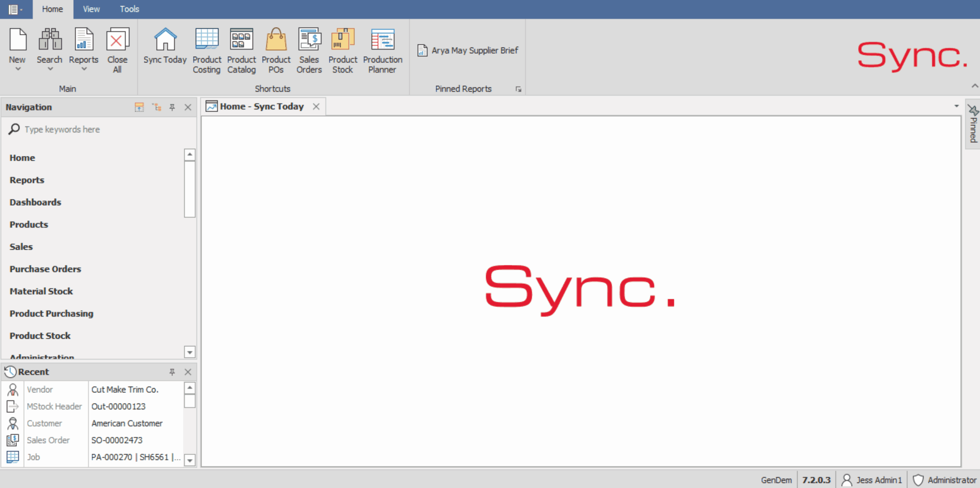Viewport: 980px width, 488px height.
Task: Click version 7.2.0.3 in status bar
Action: coord(816,480)
